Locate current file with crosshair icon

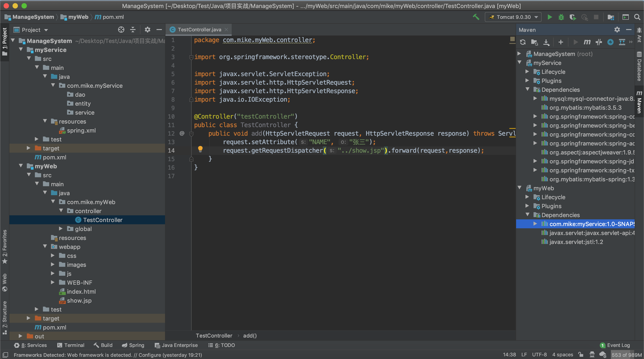pyautogui.click(x=121, y=30)
